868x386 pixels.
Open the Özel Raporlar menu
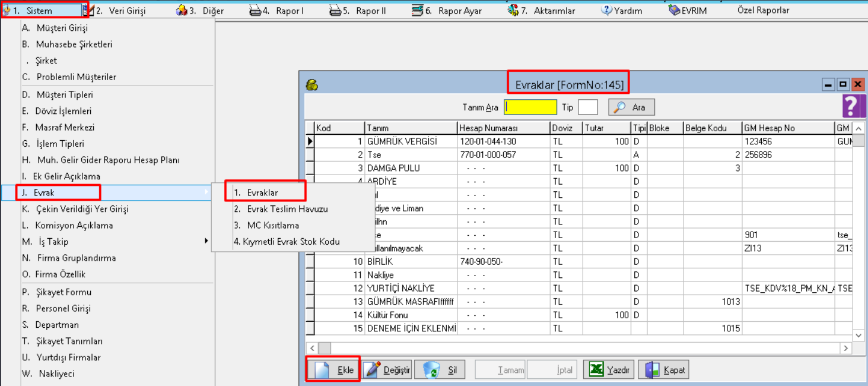click(x=764, y=11)
